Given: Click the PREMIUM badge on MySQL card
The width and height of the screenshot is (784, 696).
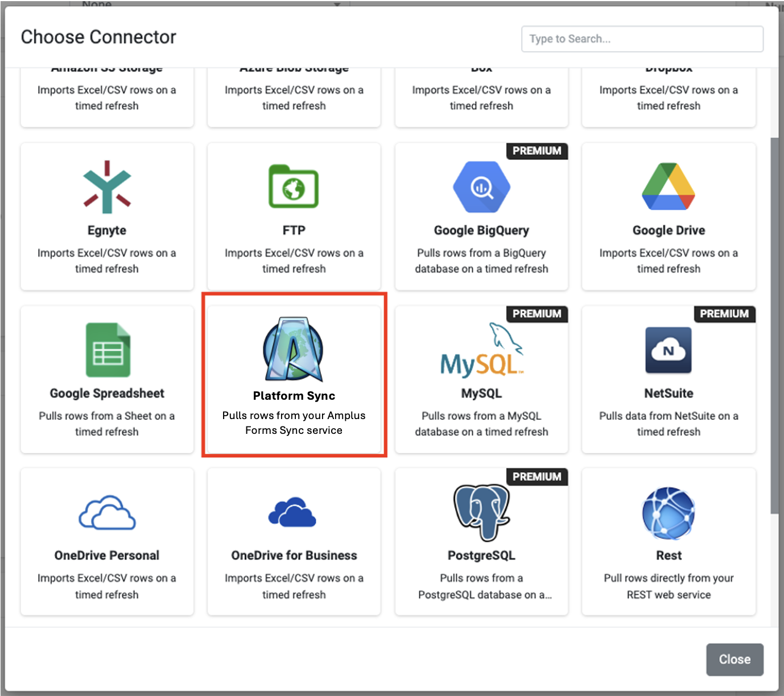Looking at the screenshot, I should coord(537,314).
